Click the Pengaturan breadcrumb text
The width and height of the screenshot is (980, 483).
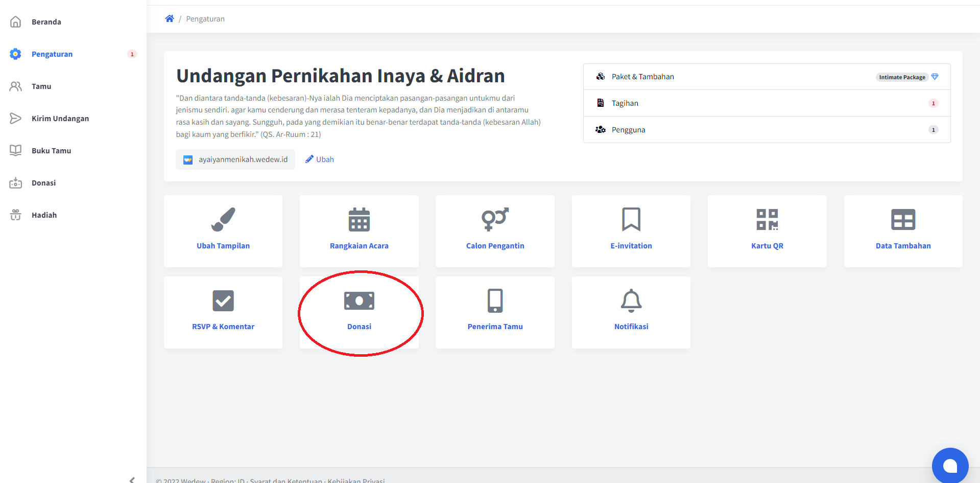(205, 19)
